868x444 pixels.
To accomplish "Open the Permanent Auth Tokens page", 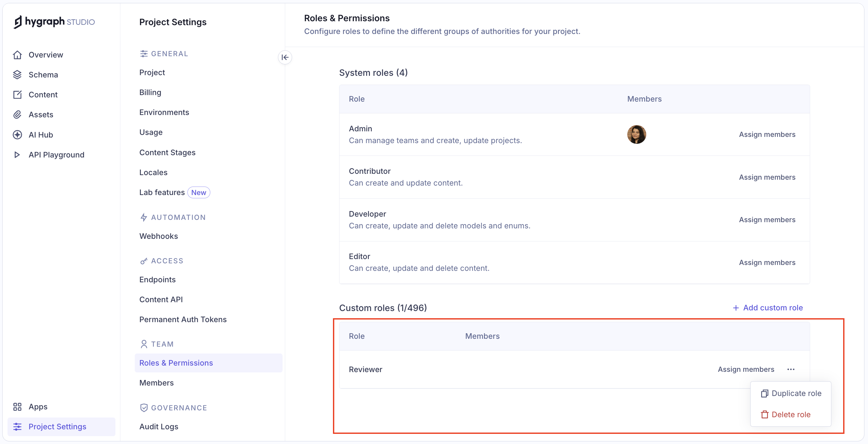I will coord(183,320).
